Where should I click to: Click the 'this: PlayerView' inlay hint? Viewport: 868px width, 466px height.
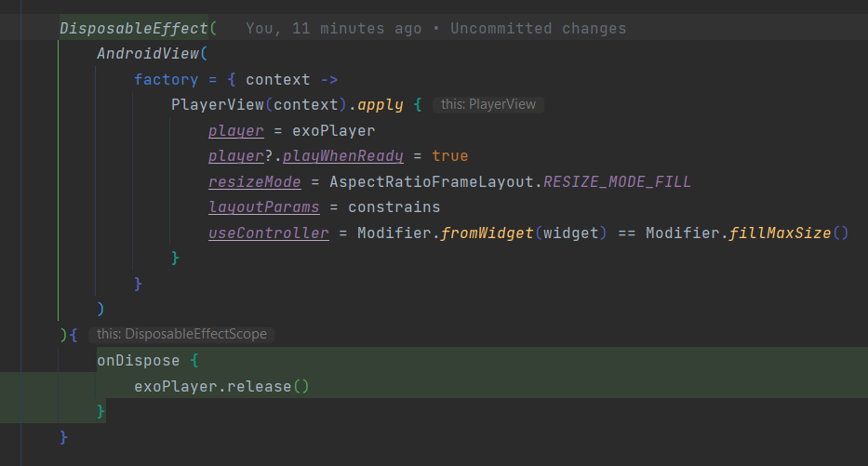click(x=488, y=104)
